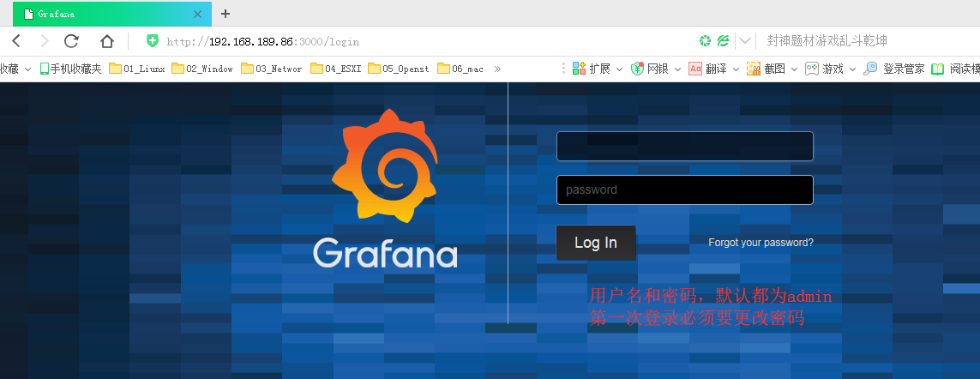The image size is (980, 379).
Task: Click the password input field
Action: tap(684, 189)
